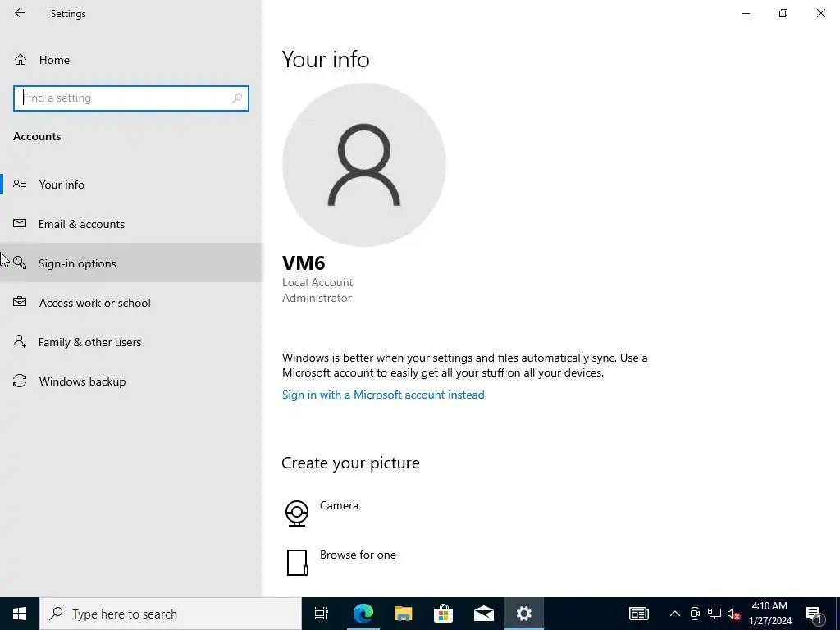Open News and interests widget icon
The width and height of the screenshot is (840, 630).
[x=638, y=614]
